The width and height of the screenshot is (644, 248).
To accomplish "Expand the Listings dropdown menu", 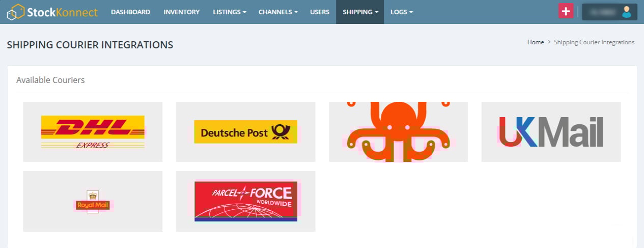I will point(230,12).
